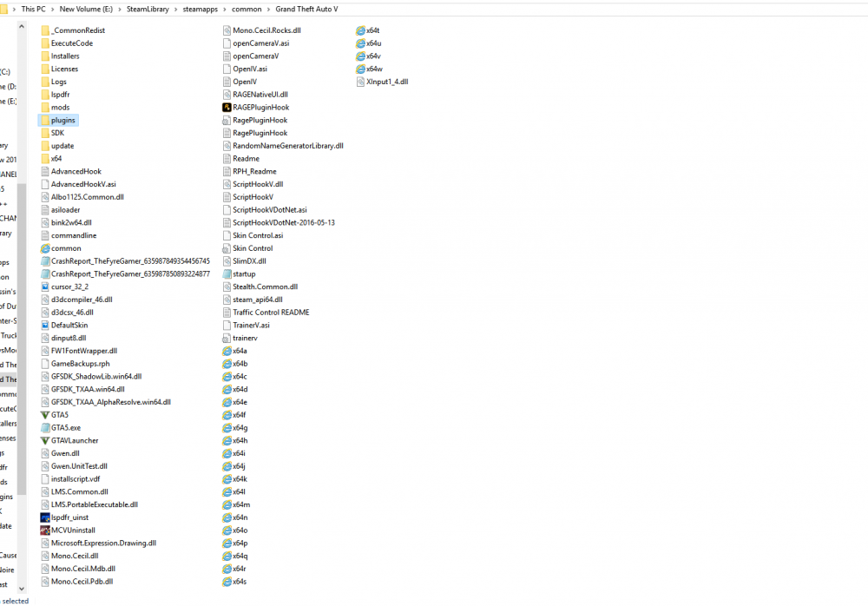Expand the chevron before Grand Theft Auto V
Image resolution: width=868 pixels, height=606 pixels.
[268, 10]
